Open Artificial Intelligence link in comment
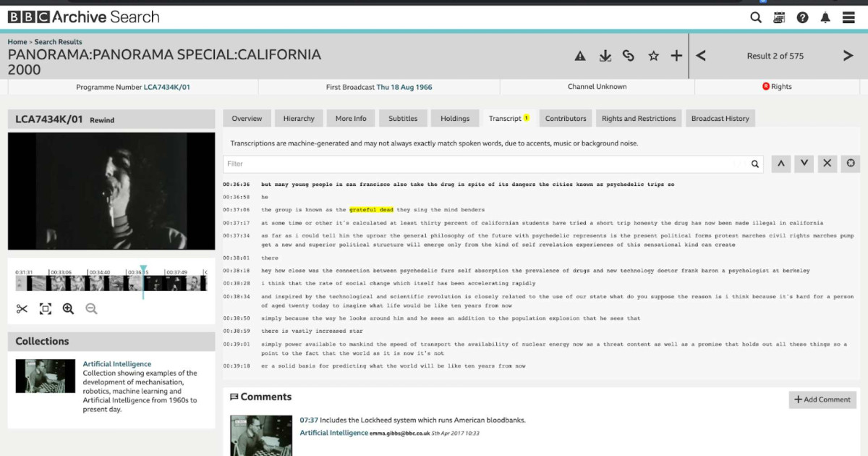The image size is (868, 456). click(x=334, y=433)
